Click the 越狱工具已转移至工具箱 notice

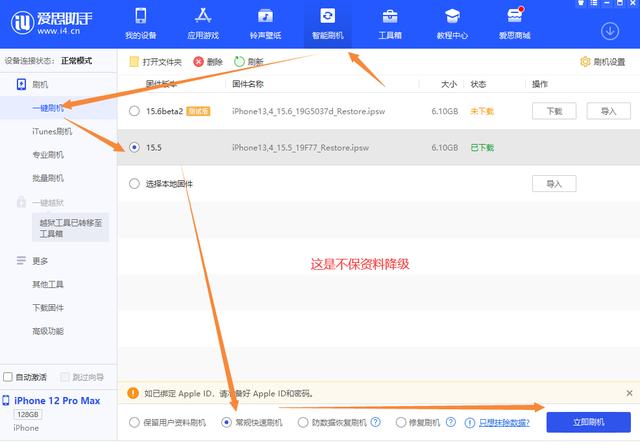click(71, 228)
